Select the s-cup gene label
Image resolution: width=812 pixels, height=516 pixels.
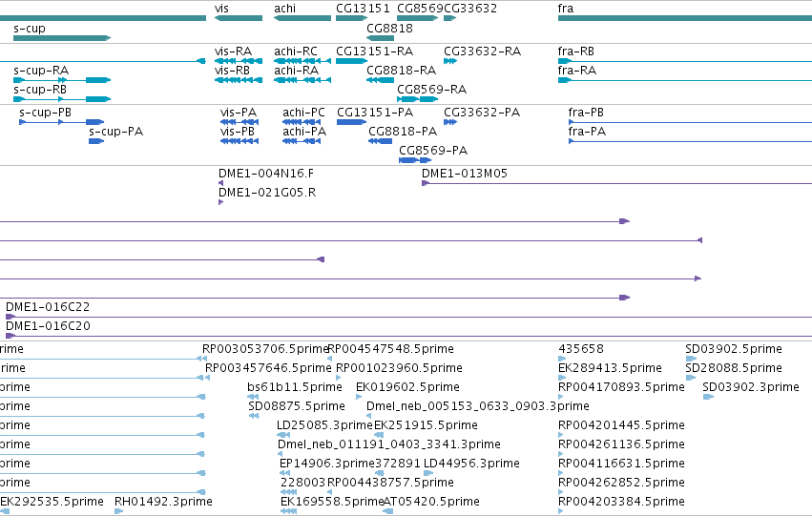[30, 29]
